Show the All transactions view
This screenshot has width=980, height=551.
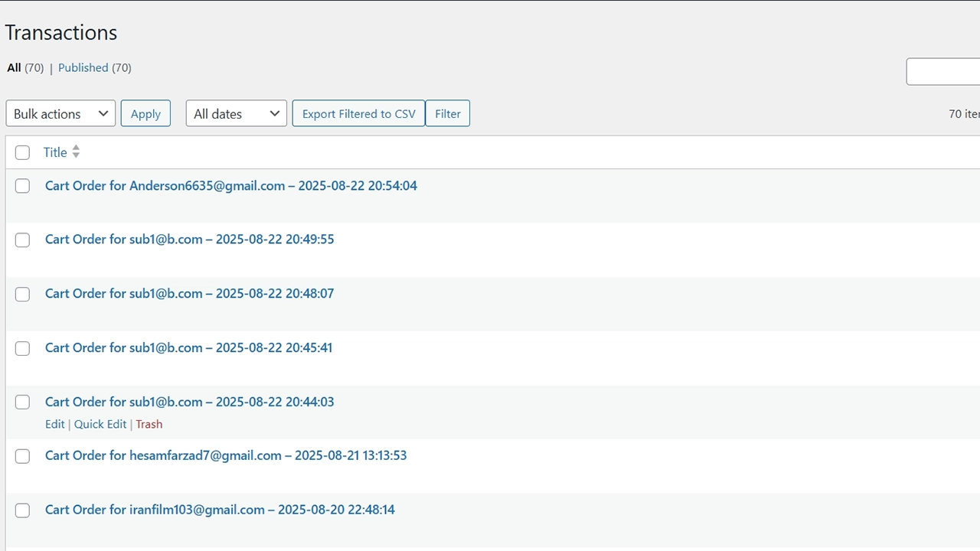[x=14, y=67]
